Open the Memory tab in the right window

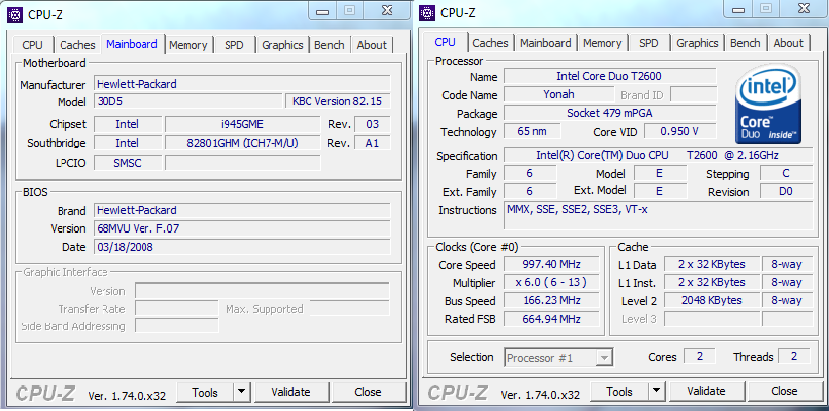click(x=602, y=43)
